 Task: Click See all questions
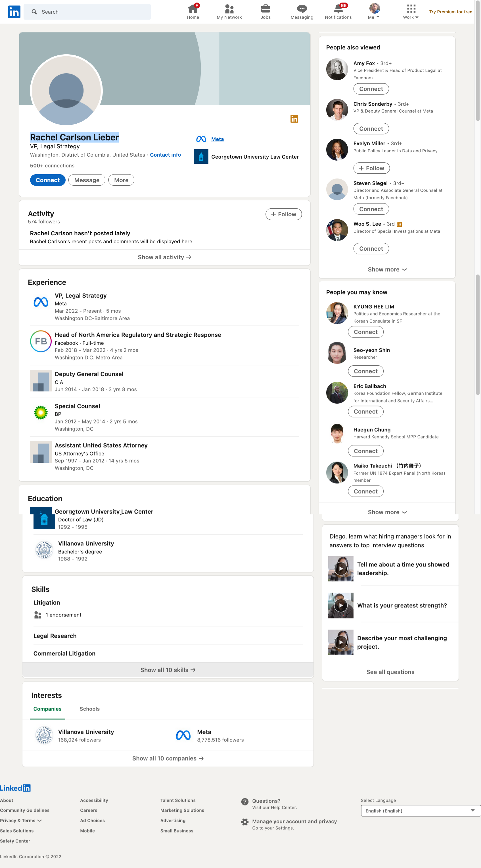coord(390,672)
